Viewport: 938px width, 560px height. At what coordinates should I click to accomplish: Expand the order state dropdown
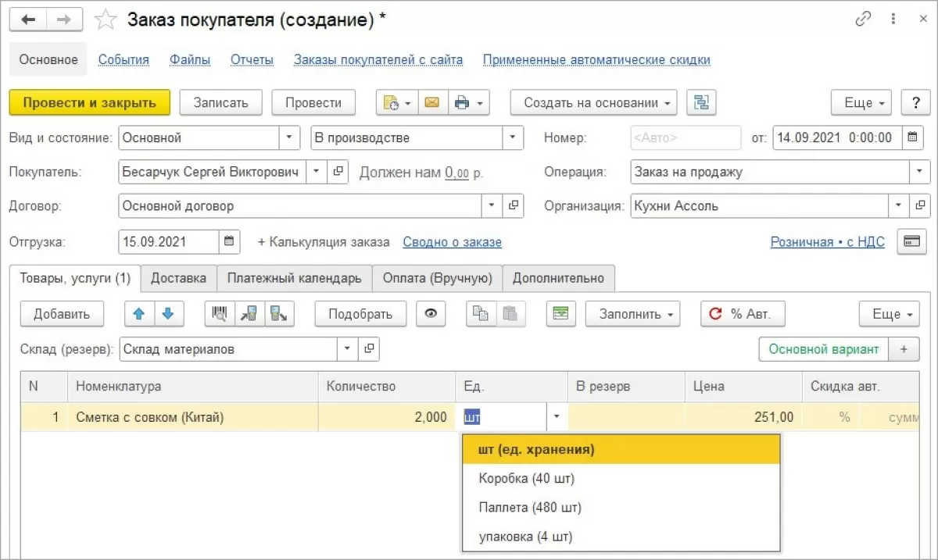513,137
